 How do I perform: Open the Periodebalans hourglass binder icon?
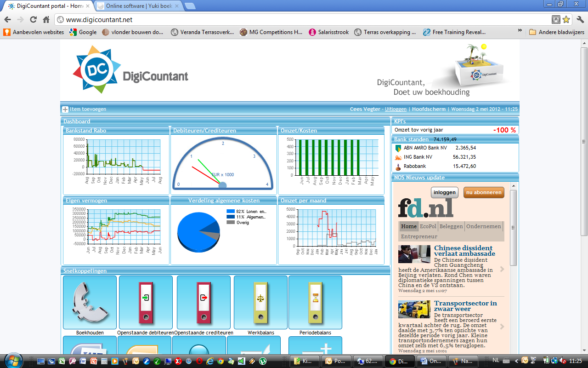315,302
